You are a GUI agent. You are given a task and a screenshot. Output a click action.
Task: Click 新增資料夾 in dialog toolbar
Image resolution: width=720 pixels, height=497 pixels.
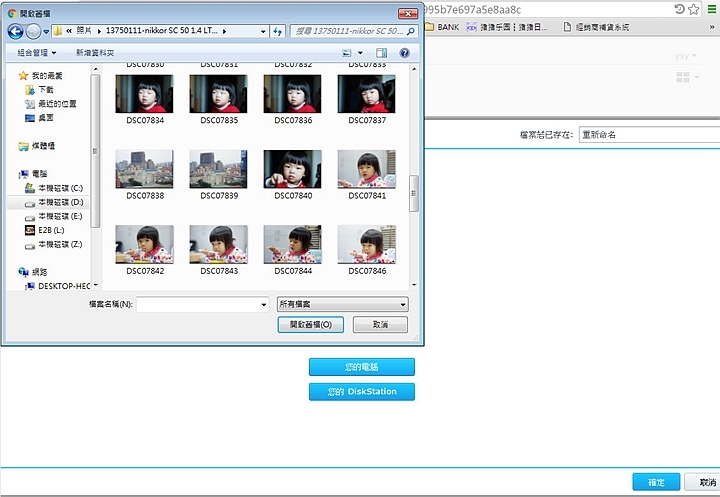[x=97, y=52]
